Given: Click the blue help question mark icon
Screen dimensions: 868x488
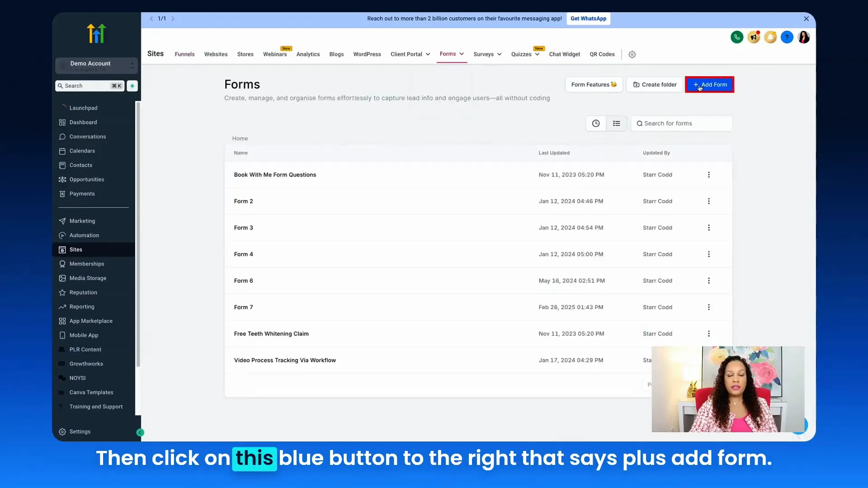Looking at the screenshot, I should point(787,37).
